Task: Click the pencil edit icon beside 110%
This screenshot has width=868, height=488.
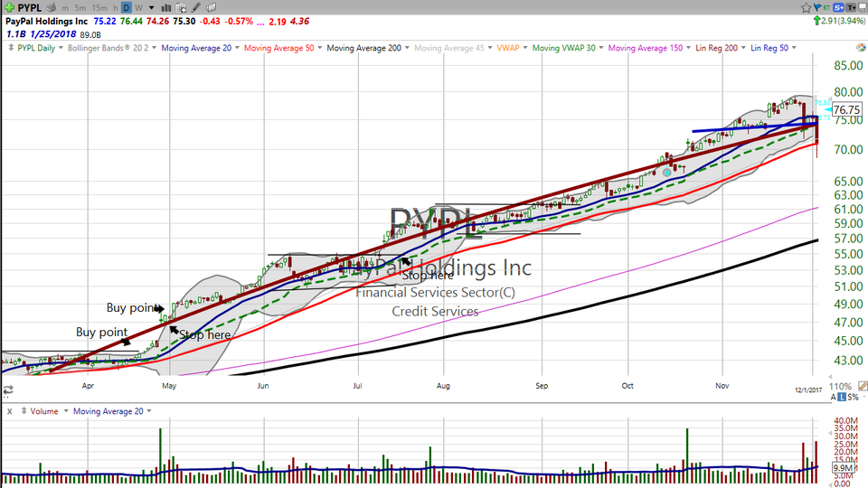Action: pyautogui.click(x=862, y=386)
